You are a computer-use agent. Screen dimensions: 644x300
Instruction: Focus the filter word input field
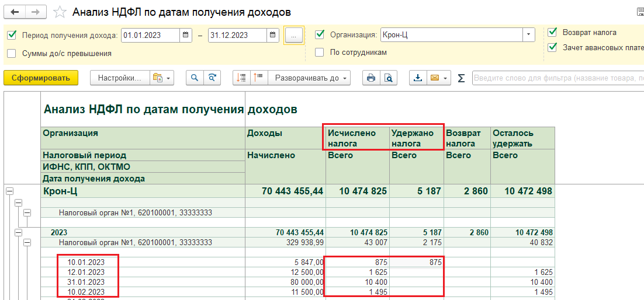tap(558, 78)
